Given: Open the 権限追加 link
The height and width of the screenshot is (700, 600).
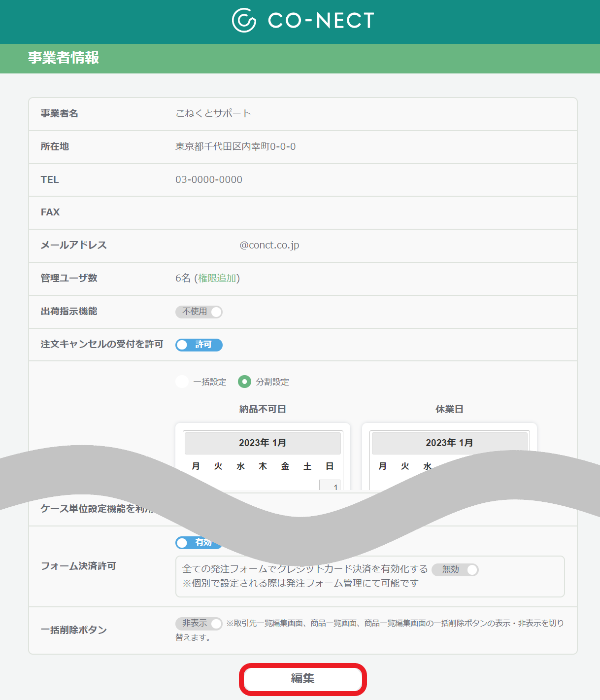Looking at the screenshot, I should click(x=217, y=278).
